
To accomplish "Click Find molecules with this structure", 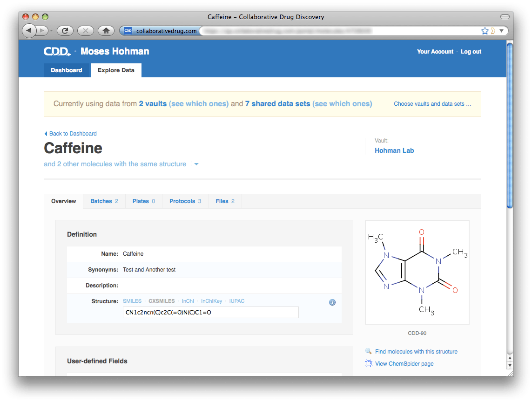I will [416, 352].
